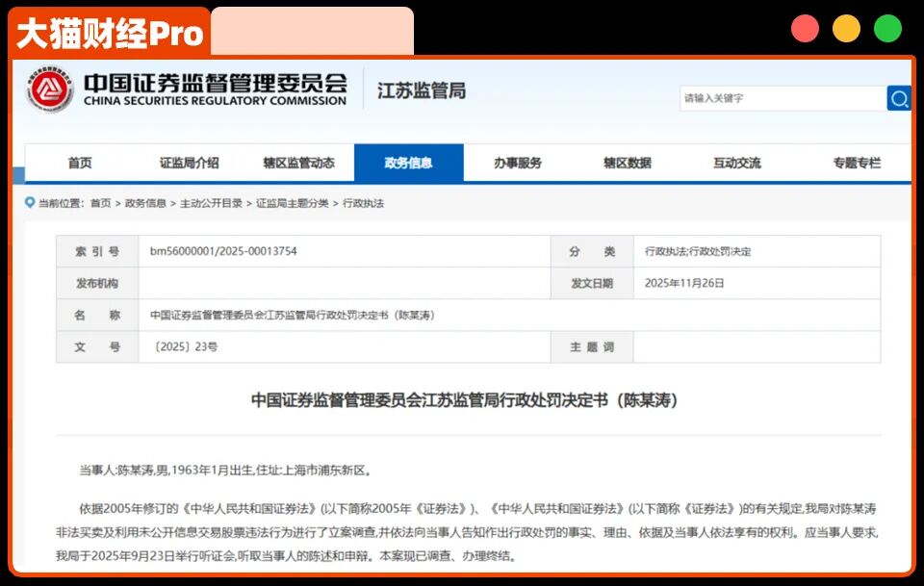Click 主动公开目录 breadcrumb link

tap(211, 203)
